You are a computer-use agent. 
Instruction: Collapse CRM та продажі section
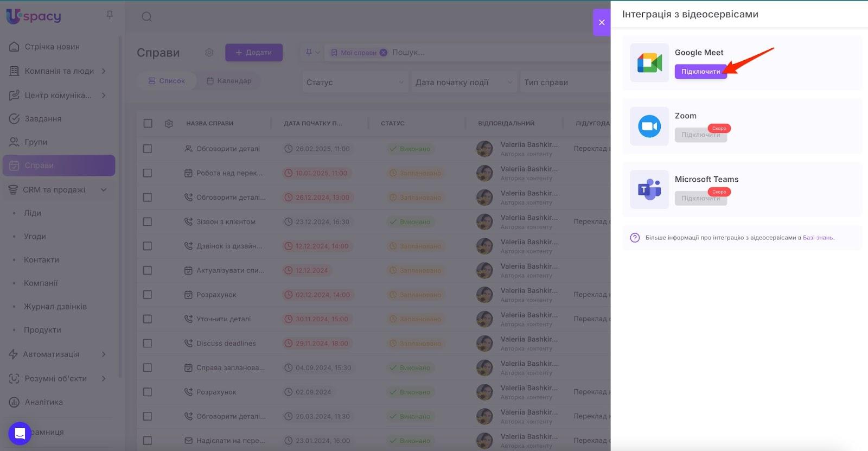tap(104, 190)
